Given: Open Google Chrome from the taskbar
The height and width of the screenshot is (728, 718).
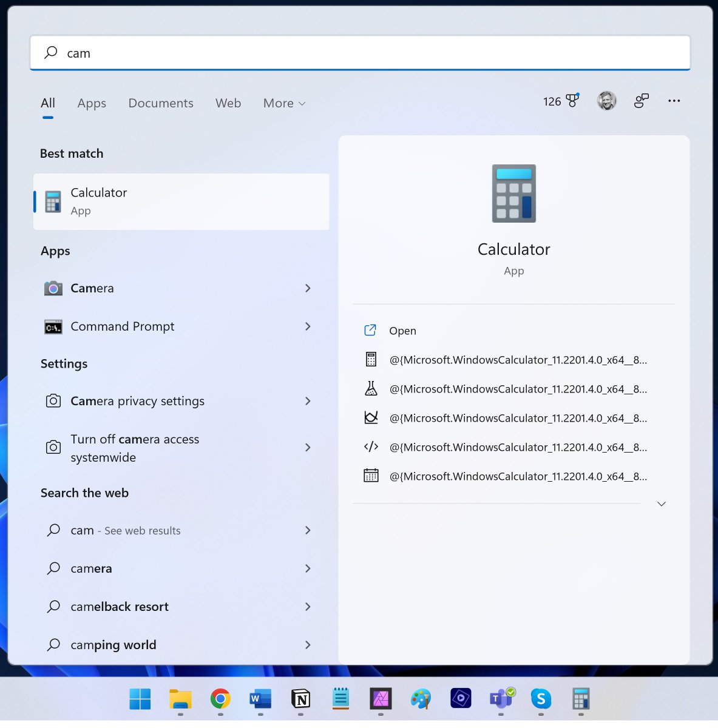Looking at the screenshot, I should [x=220, y=699].
